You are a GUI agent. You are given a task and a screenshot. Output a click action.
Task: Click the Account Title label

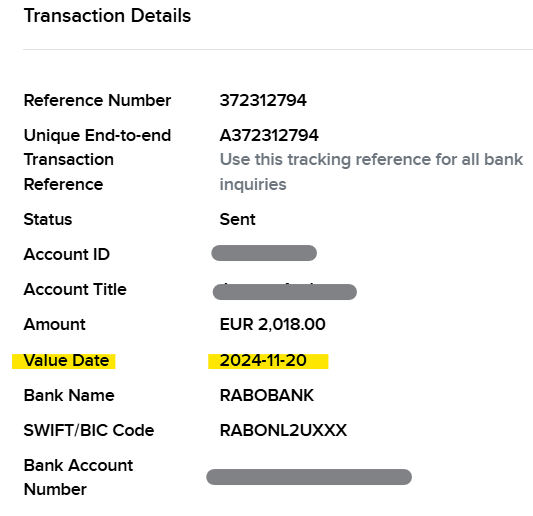(x=75, y=290)
